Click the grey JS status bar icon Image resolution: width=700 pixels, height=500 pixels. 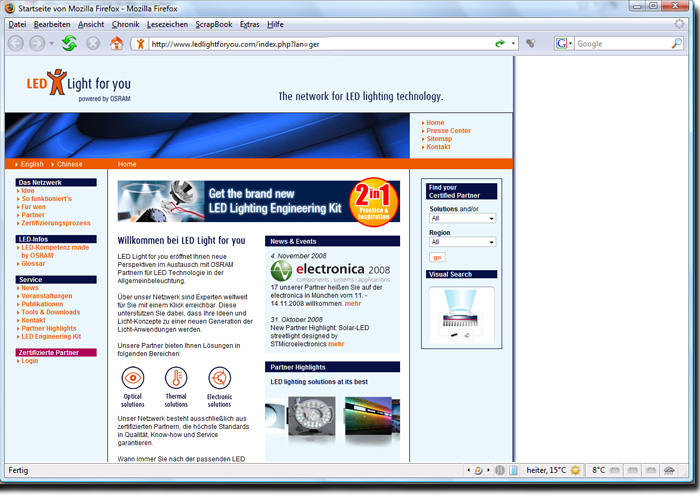(x=500, y=471)
